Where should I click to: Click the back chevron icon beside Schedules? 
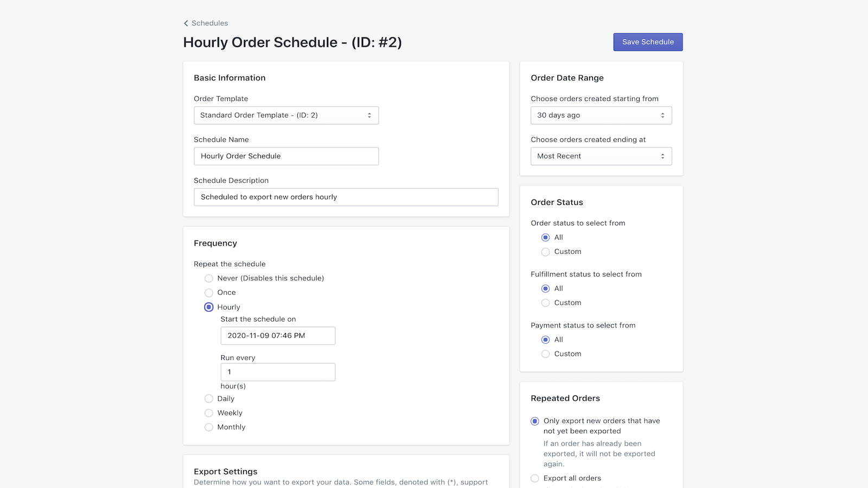[186, 23]
